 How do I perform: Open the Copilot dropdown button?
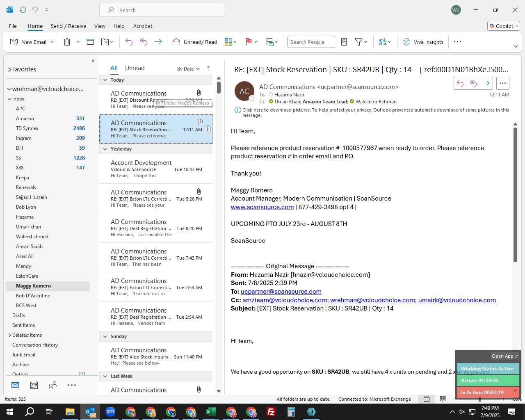pyautogui.click(x=504, y=26)
